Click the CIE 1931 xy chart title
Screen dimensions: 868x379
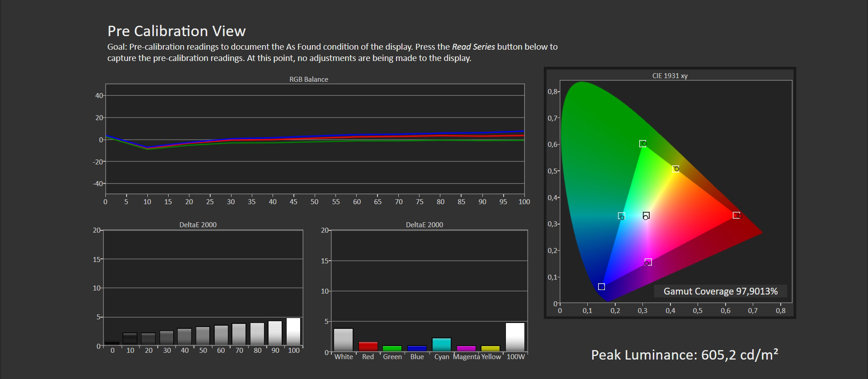pyautogui.click(x=670, y=76)
